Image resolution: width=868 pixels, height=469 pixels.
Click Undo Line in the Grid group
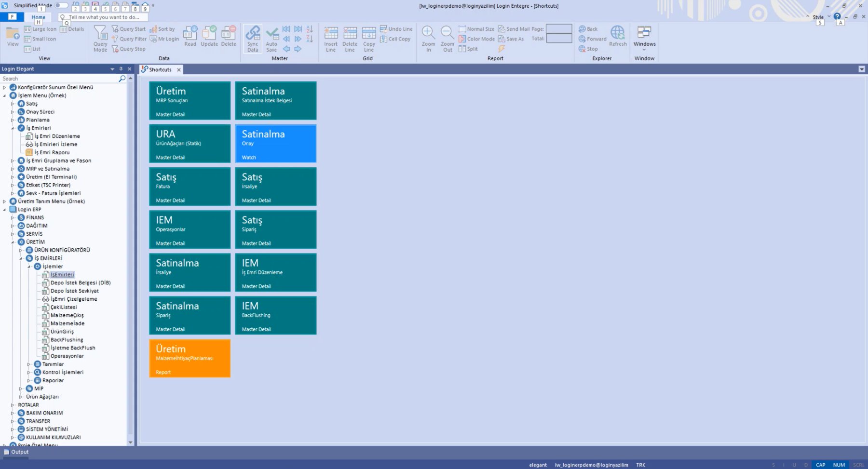[396, 29]
